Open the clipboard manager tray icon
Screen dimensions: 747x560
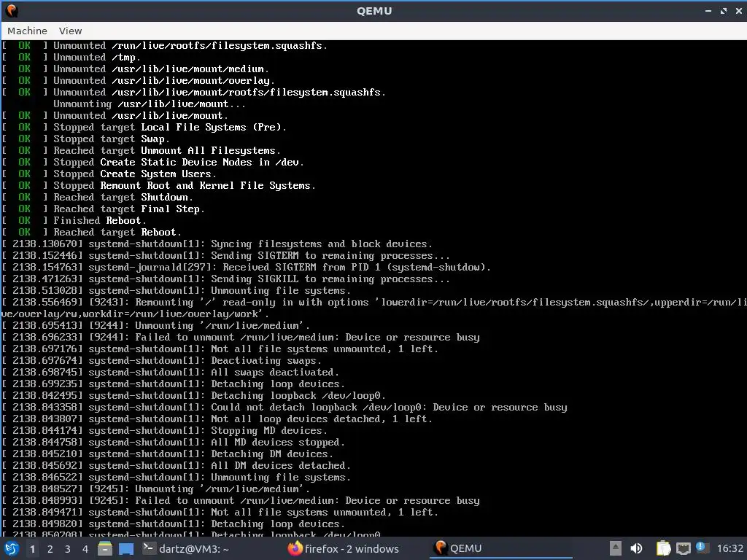tap(663, 548)
